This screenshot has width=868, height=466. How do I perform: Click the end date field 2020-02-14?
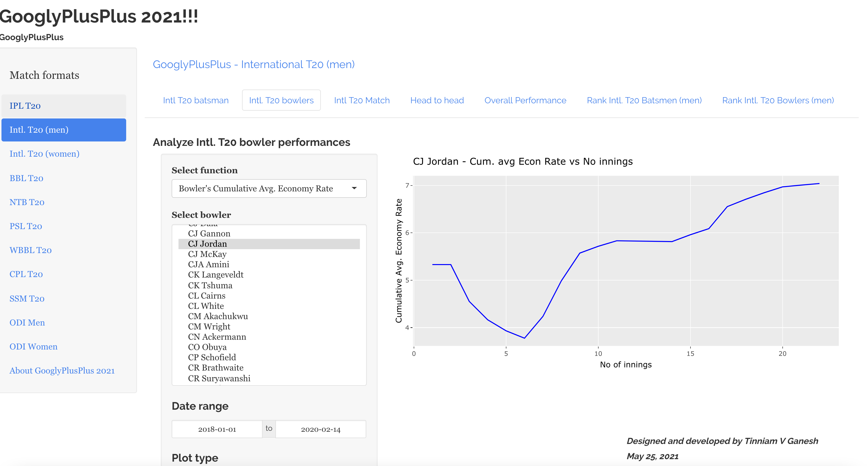(321, 429)
